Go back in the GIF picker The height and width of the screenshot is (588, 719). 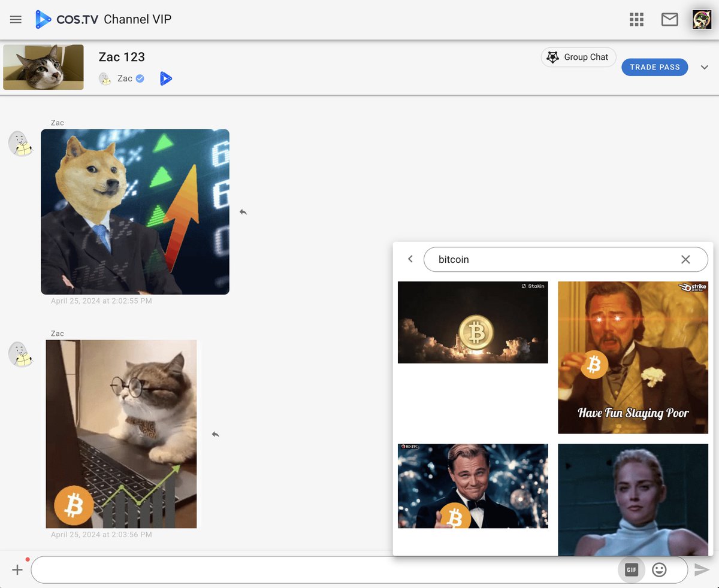coord(410,259)
